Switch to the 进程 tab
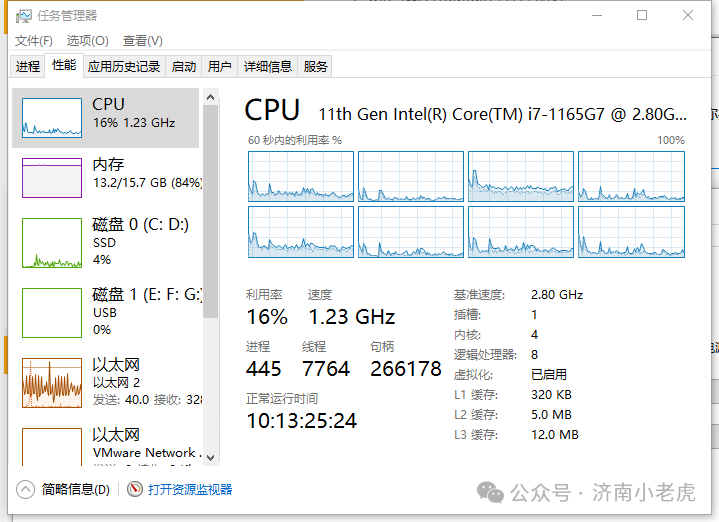The height and width of the screenshot is (522, 719). coord(28,67)
